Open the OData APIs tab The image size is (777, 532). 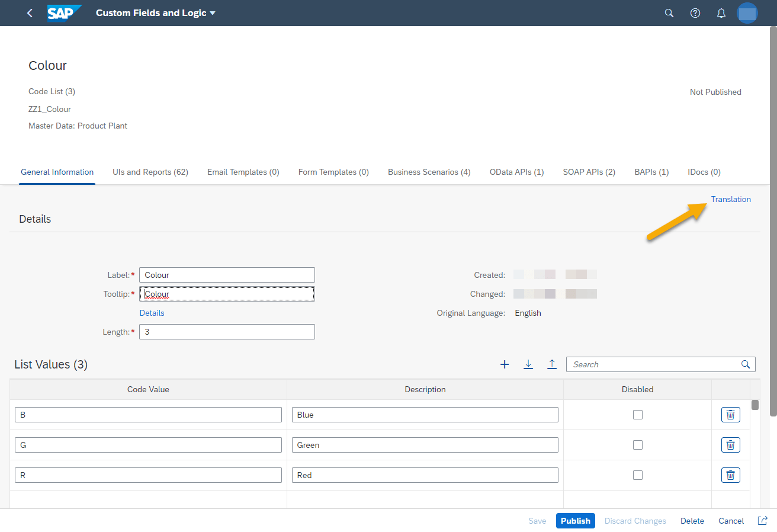click(517, 172)
